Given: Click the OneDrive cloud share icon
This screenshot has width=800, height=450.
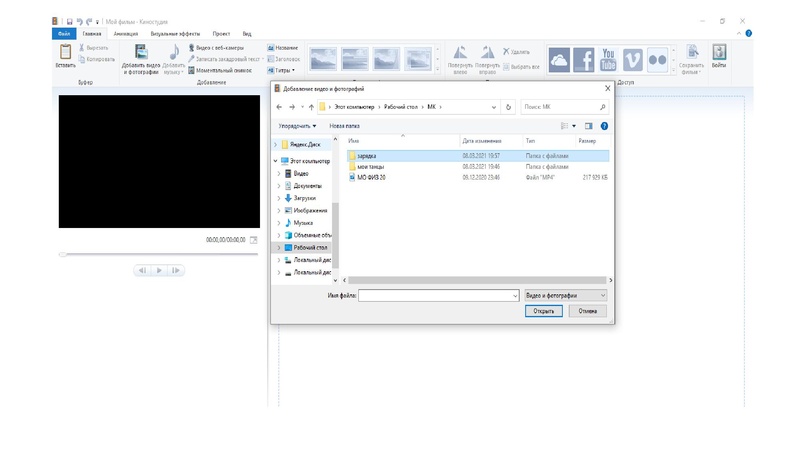Looking at the screenshot, I should pyautogui.click(x=559, y=60).
